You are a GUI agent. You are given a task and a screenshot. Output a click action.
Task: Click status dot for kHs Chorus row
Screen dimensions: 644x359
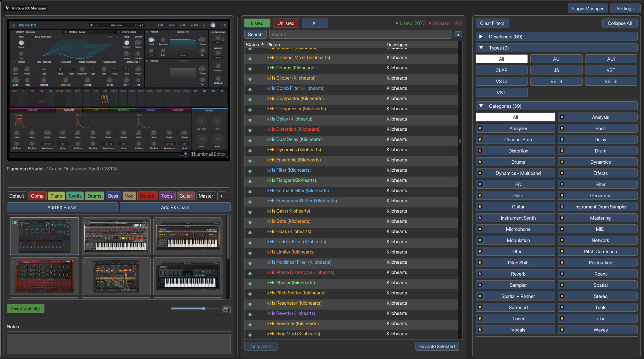click(x=250, y=69)
